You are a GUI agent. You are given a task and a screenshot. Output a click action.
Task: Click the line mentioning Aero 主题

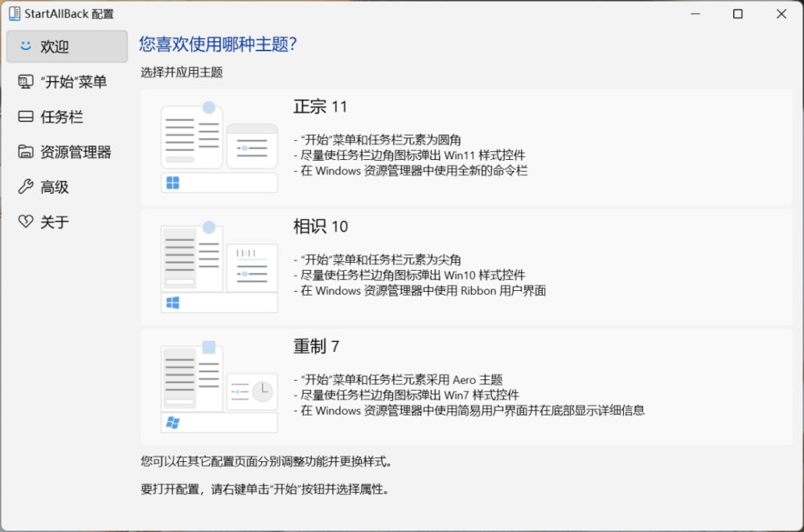click(x=398, y=380)
